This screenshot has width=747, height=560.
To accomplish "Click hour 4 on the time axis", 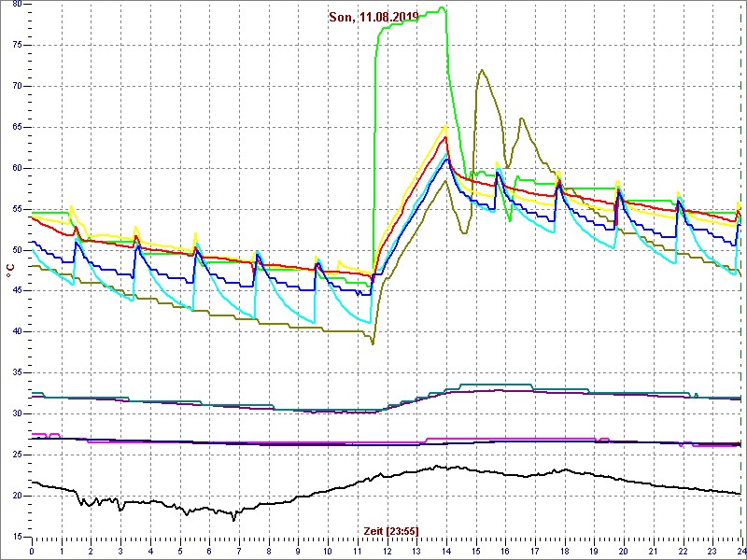I will pos(150,552).
